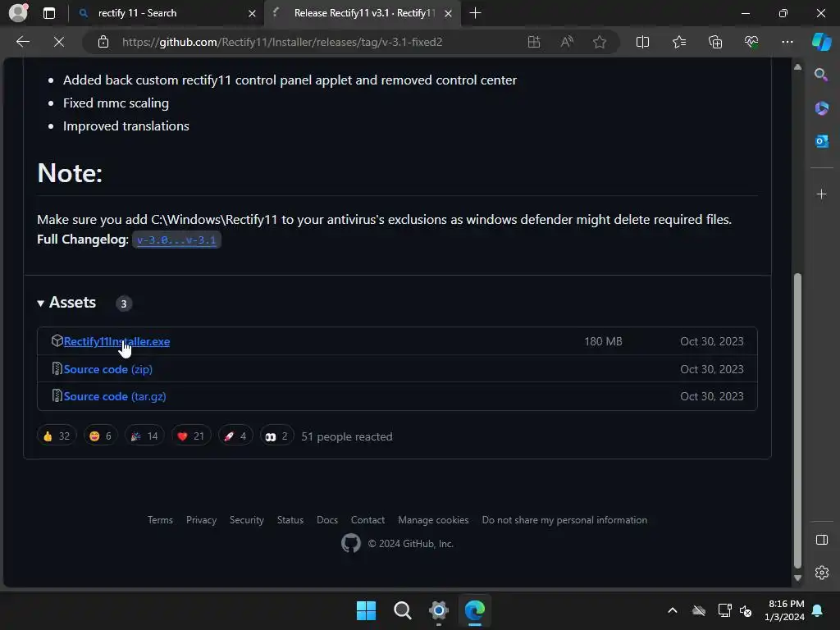840x630 pixels.
Task: Open Settings app from taskbar
Action: point(438,610)
